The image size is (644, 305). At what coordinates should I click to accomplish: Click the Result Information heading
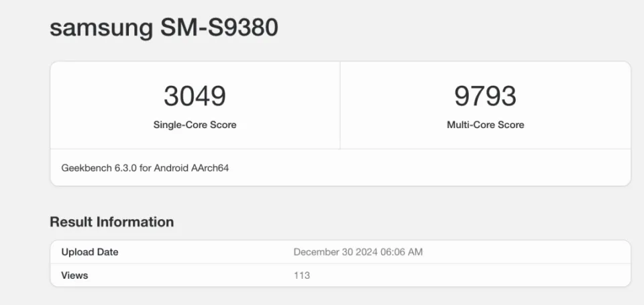[111, 222]
